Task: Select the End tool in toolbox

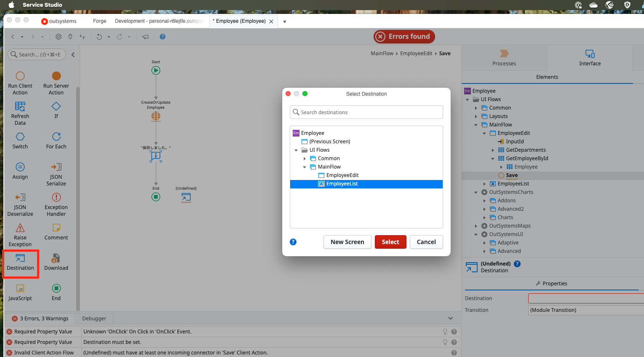Action: pyautogui.click(x=56, y=292)
